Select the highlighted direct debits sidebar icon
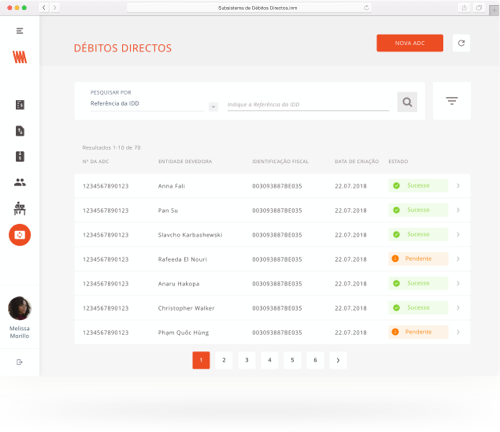 point(20,235)
